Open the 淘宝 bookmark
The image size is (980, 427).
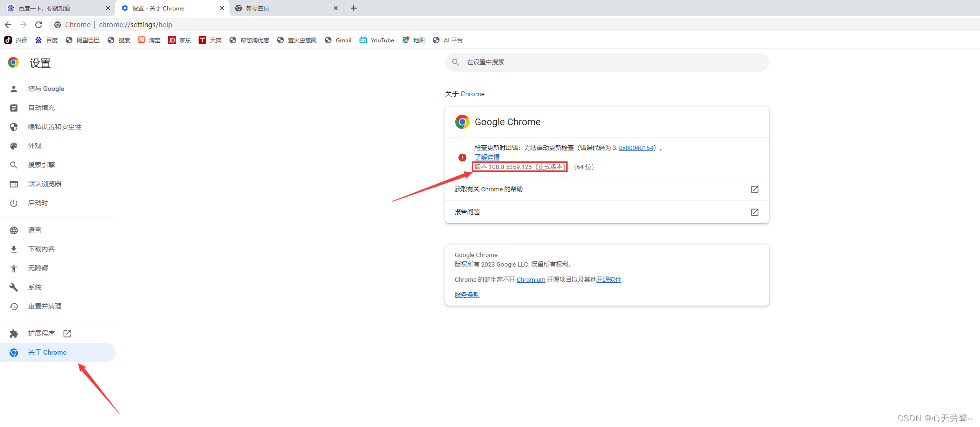point(149,40)
